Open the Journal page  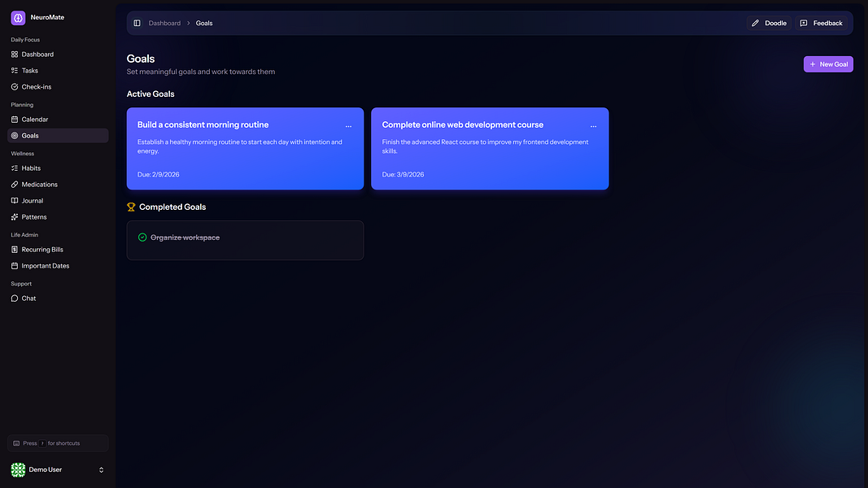[58, 201]
